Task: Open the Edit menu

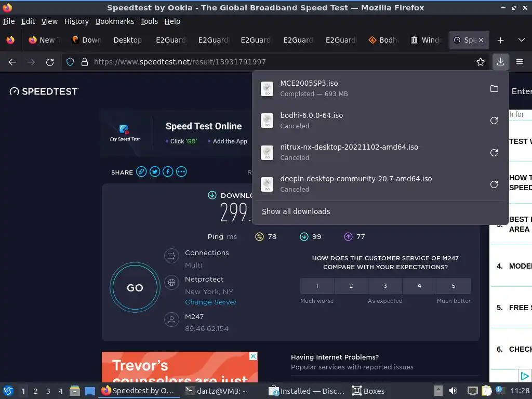Action: click(28, 21)
